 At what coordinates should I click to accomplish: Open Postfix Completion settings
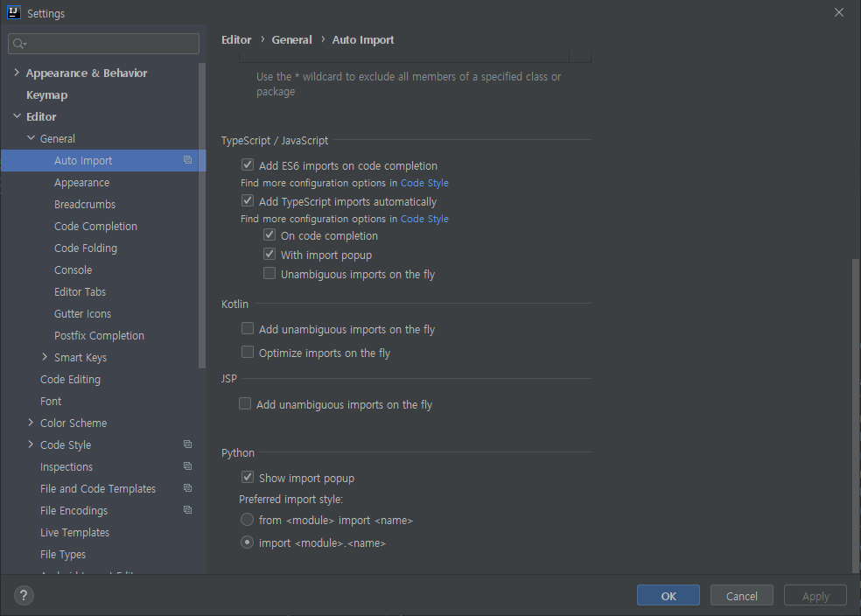[x=99, y=335]
